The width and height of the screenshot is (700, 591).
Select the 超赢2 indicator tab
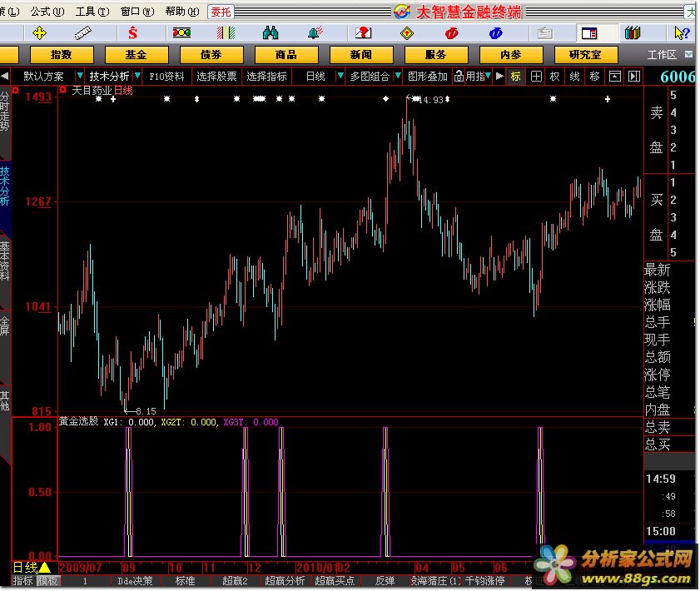tap(235, 581)
